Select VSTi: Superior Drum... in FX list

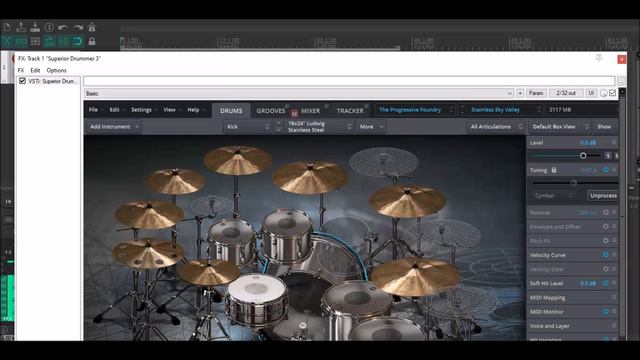[52, 81]
